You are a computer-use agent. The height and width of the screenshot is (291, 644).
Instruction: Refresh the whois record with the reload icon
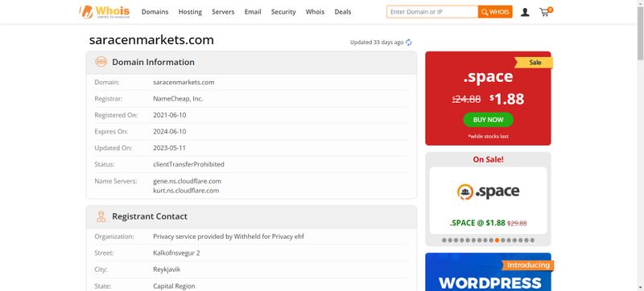click(x=409, y=43)
